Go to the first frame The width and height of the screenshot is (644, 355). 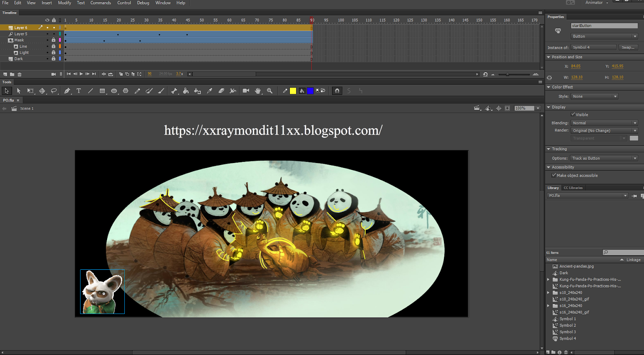click(x=68, y=74)
